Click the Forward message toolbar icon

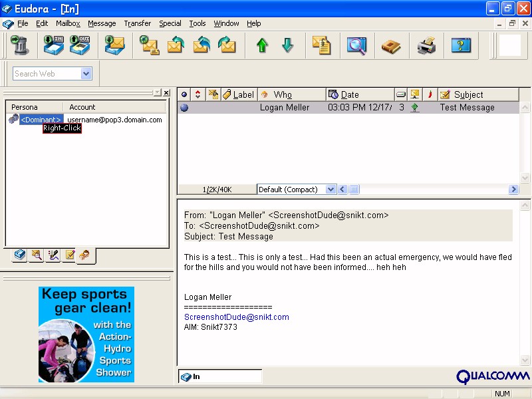tap(227, 45)
